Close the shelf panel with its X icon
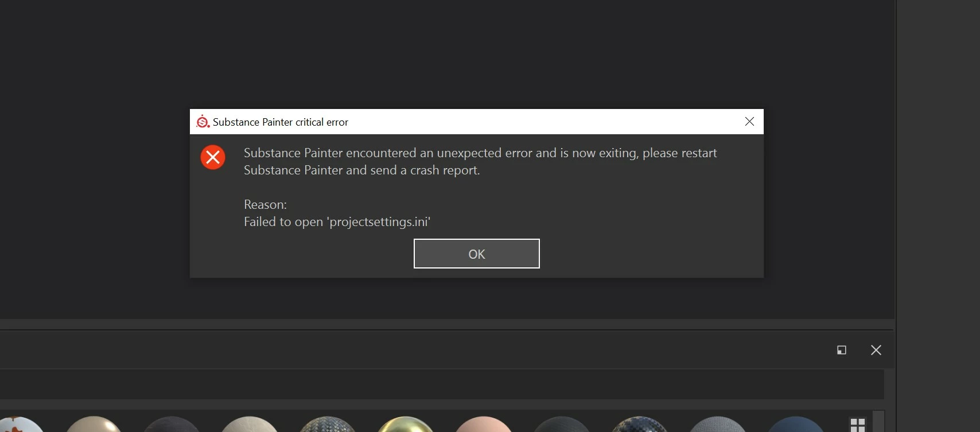Viewport: 980px width, 432px height. click(x=876, y=350)
